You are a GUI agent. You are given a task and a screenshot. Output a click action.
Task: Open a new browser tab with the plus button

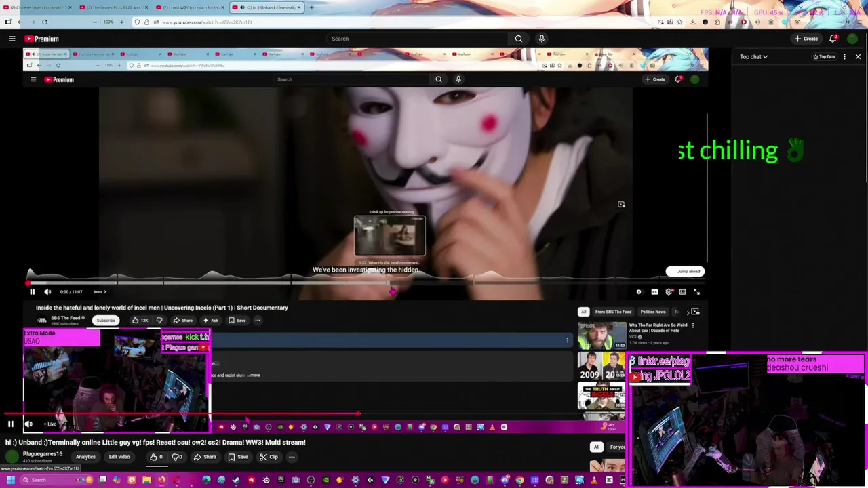(311, 7)
